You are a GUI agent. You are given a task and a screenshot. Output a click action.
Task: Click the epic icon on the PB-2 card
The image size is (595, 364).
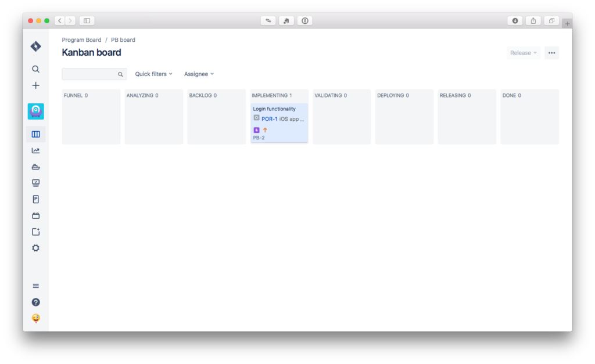pyautogui.click(x=257, y=130)
